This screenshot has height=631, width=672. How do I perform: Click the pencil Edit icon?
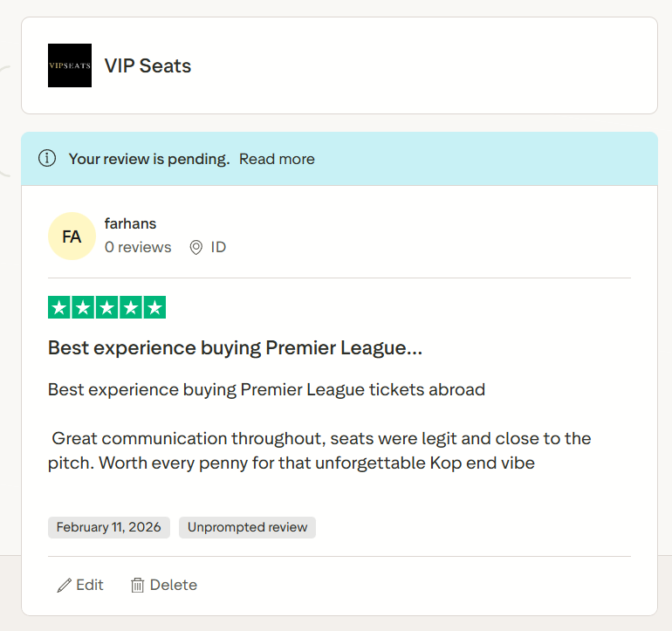pos(65,585)
